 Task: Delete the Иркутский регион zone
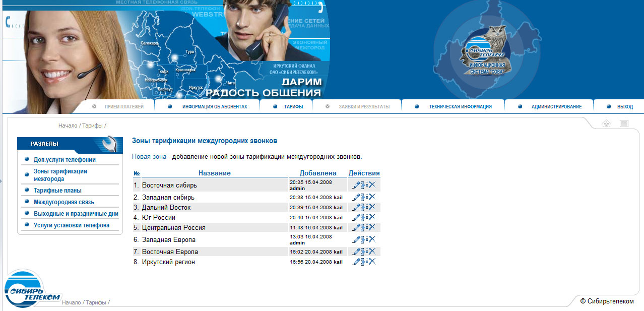click(x=372, y=262)
